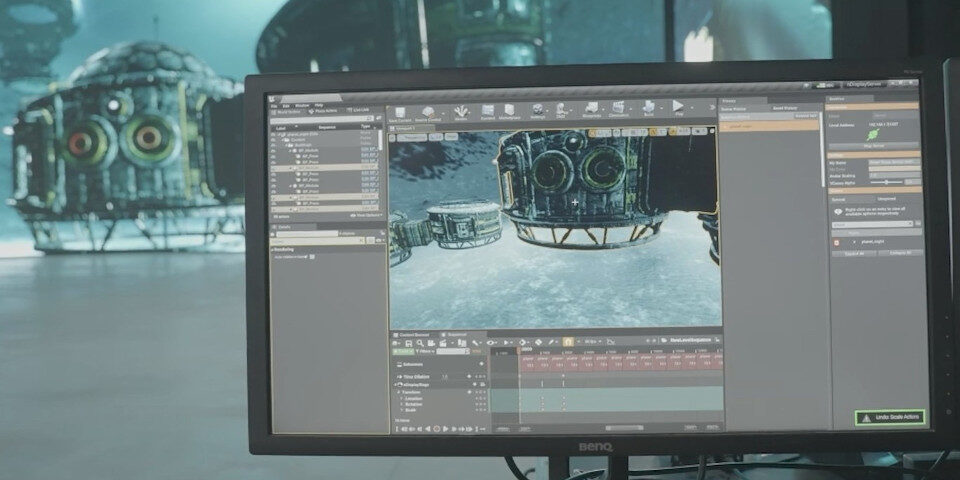This screenshot has width=960, height=480.
Task: Open the Sequencer curve editor icon
Action: coord(610,341)
